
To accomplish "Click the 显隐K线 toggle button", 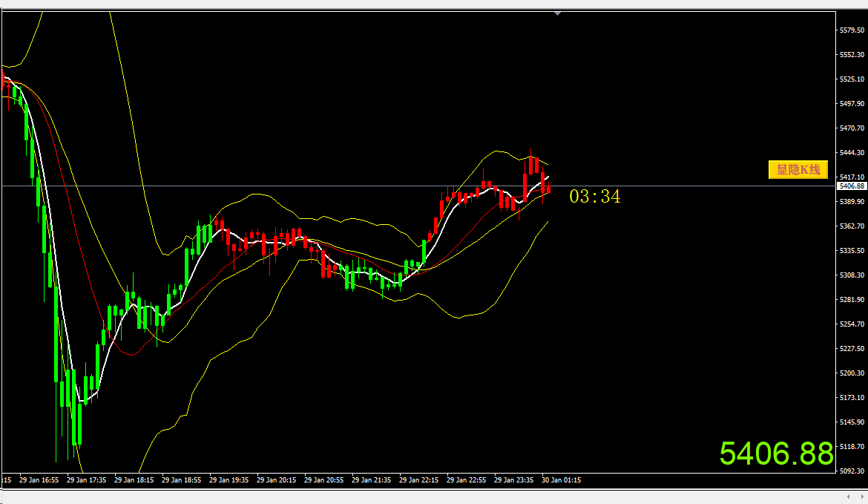I will pos(798,169).
